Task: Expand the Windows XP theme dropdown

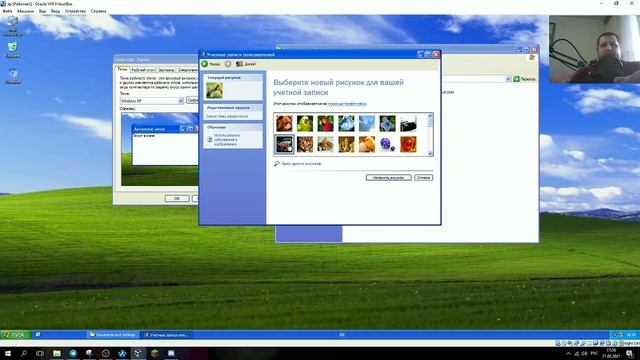Action: tap(181, 100)
